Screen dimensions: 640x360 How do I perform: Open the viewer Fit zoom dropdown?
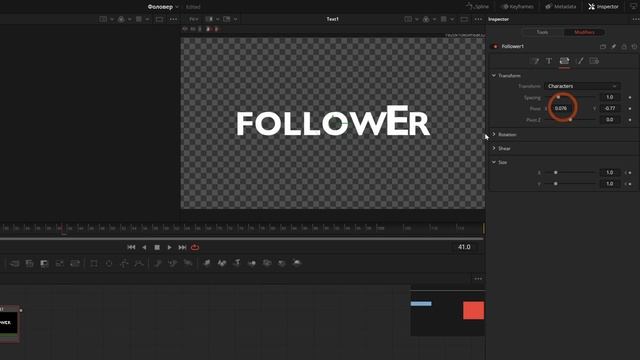193,19
